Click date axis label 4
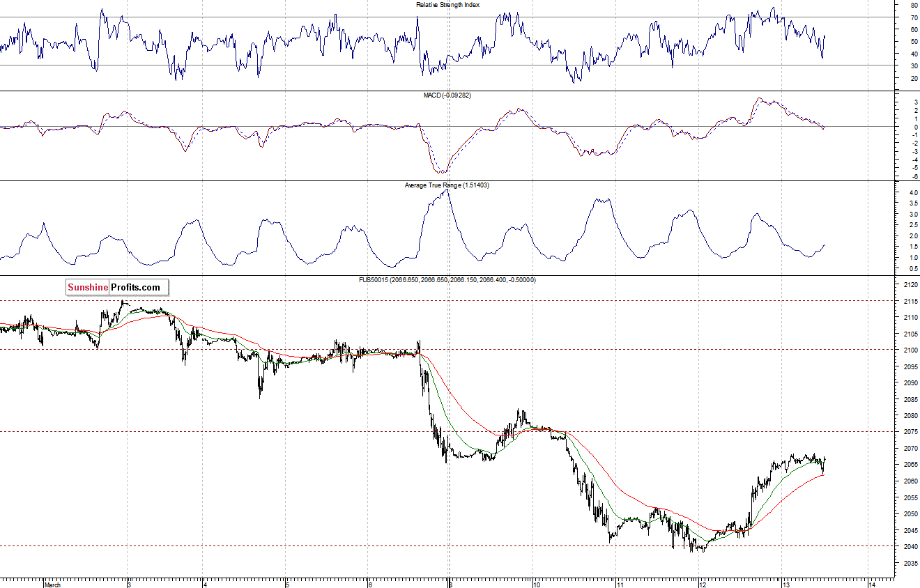This screenshot has width=920, height=588. pyautogui.click(x=204, y=585)
